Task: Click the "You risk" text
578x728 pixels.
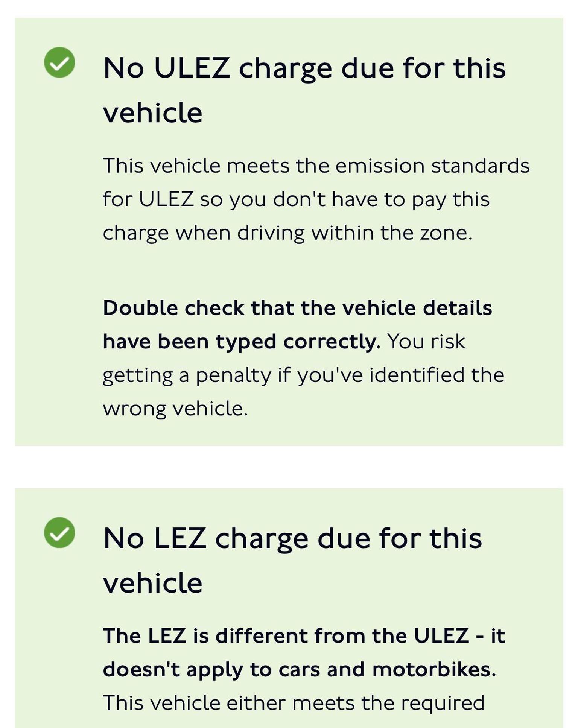Action: pos(426,342)
